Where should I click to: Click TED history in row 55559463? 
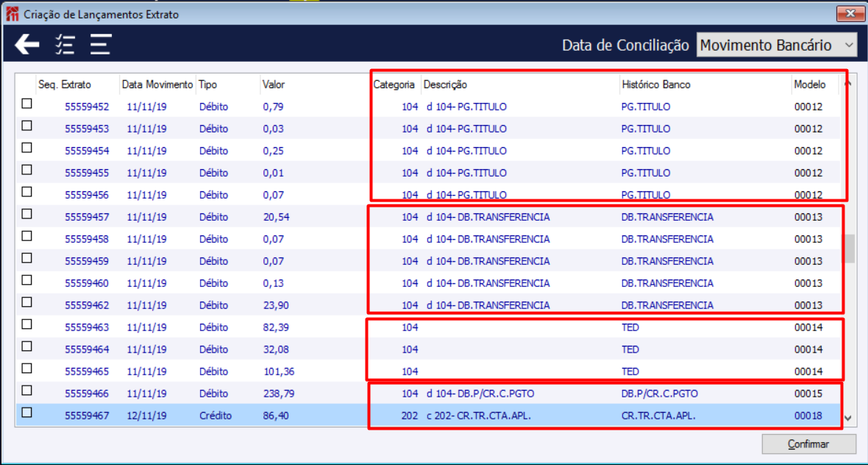(630, 327)
